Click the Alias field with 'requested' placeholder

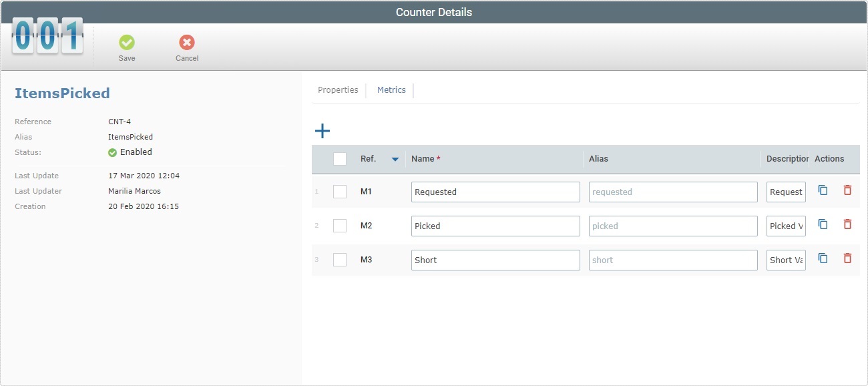coord(673,192)
